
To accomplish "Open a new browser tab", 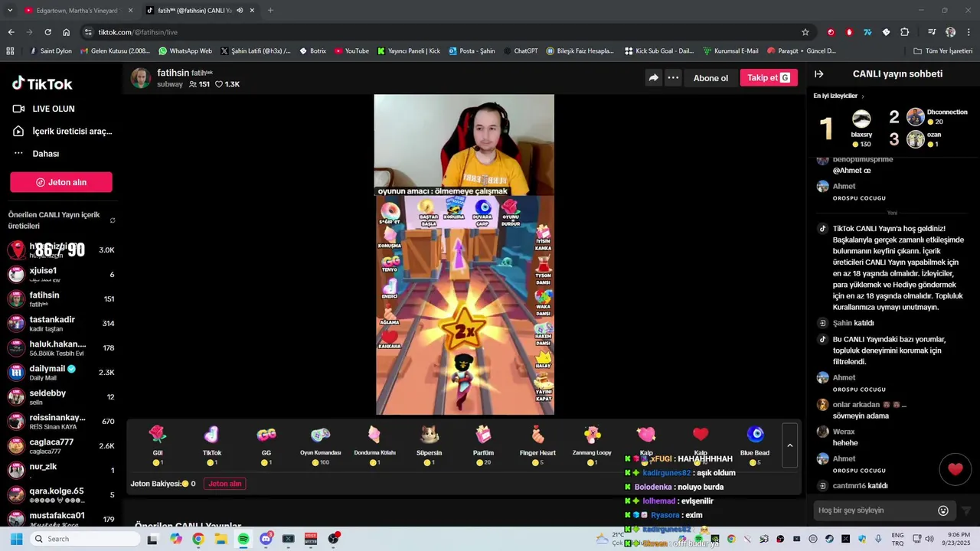I will (270, 11).
